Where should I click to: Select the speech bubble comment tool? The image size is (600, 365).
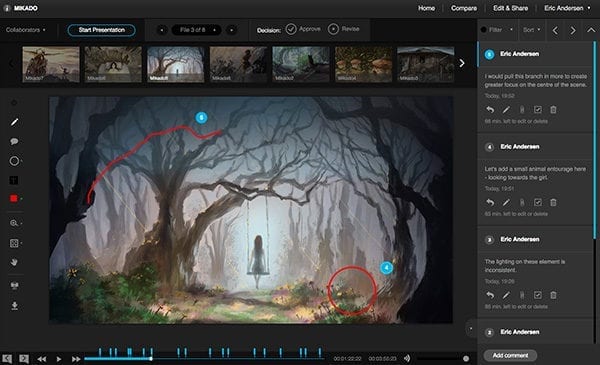click(14, 142)
